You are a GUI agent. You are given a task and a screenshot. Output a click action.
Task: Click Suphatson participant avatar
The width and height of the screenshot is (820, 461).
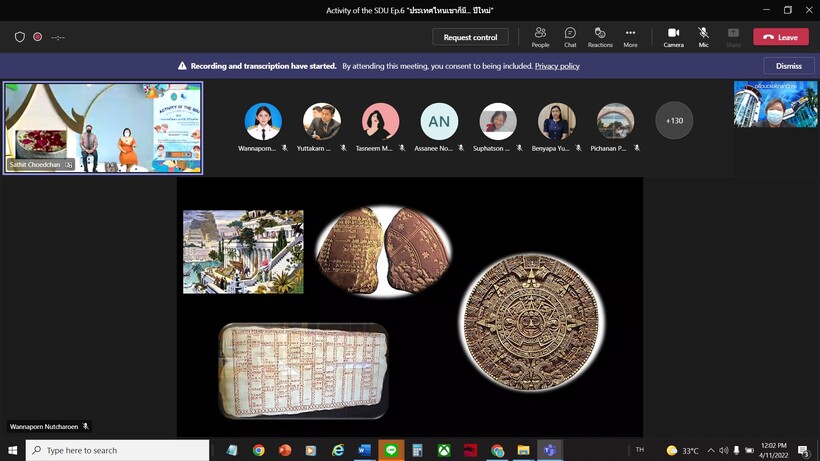pyautogui.click(x=498, y=121)
